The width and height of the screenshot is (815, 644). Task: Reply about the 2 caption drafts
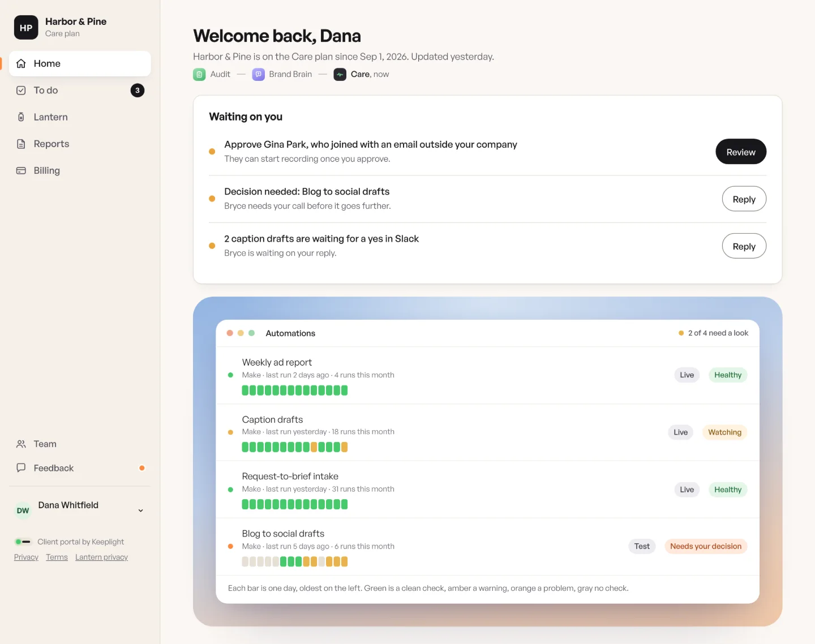[x=744, y=246]
